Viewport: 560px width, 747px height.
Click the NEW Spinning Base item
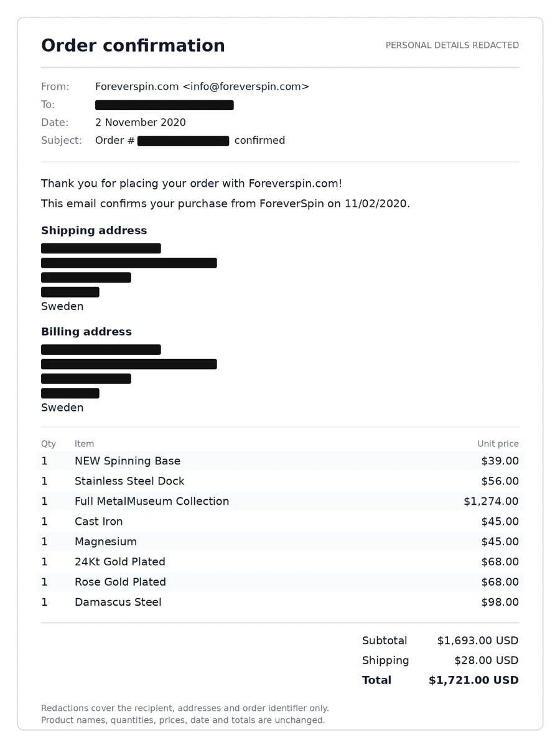128,461
